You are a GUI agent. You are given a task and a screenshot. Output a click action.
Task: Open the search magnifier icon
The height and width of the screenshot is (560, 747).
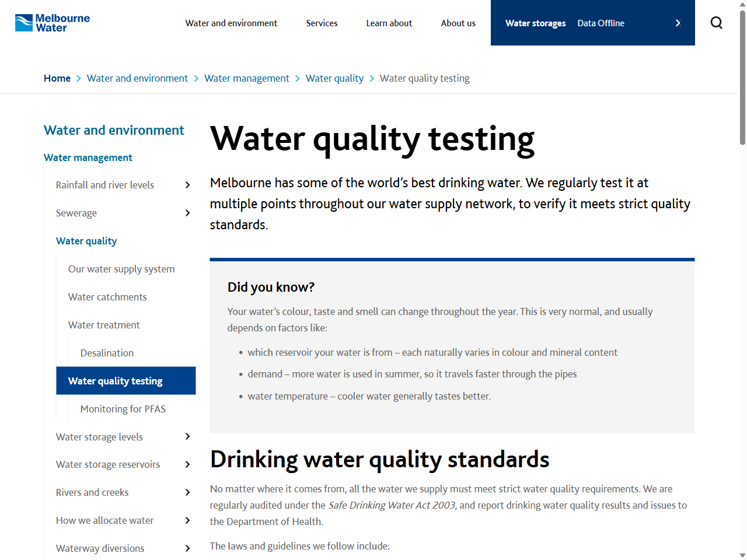click(x=716, y=22)
